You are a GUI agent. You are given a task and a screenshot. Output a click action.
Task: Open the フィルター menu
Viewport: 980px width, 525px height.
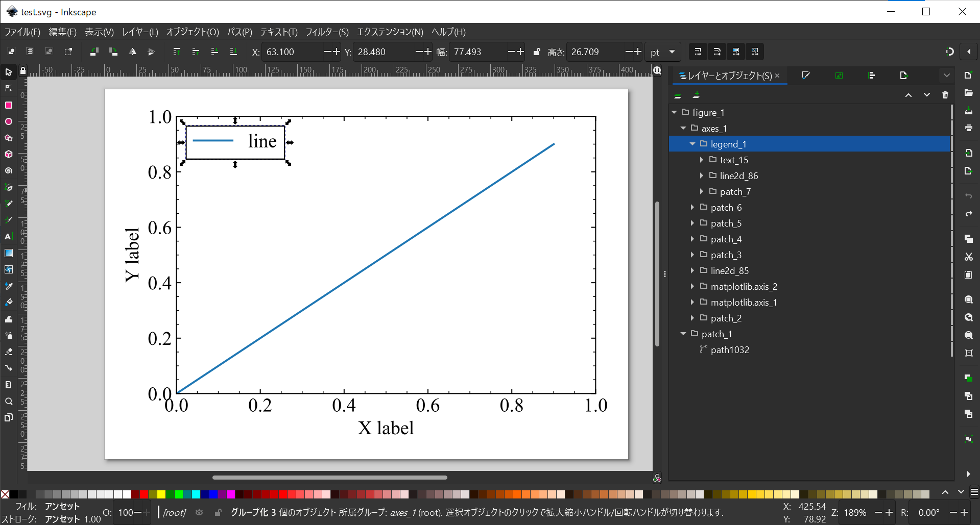pos(327,32)
